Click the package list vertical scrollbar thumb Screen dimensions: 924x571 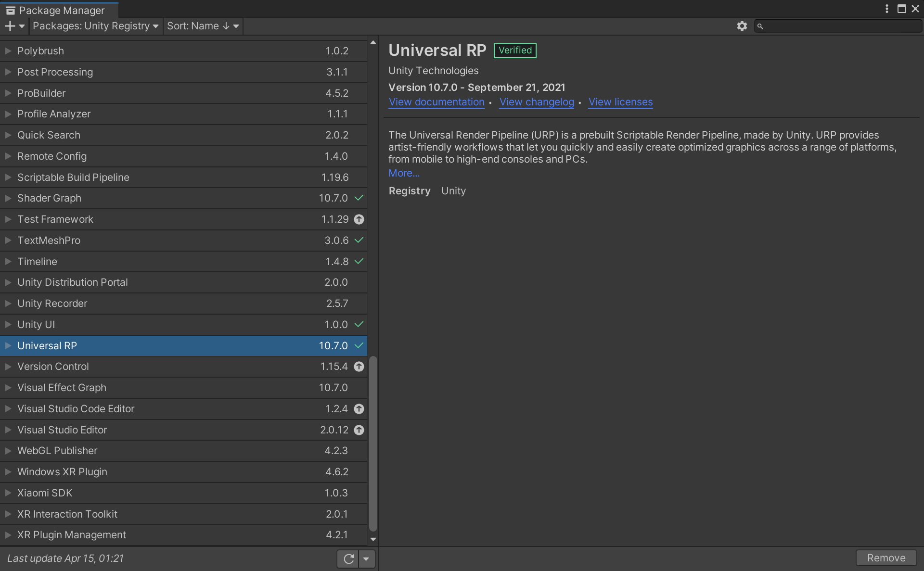pyautogui.click(x=373, y=443)
